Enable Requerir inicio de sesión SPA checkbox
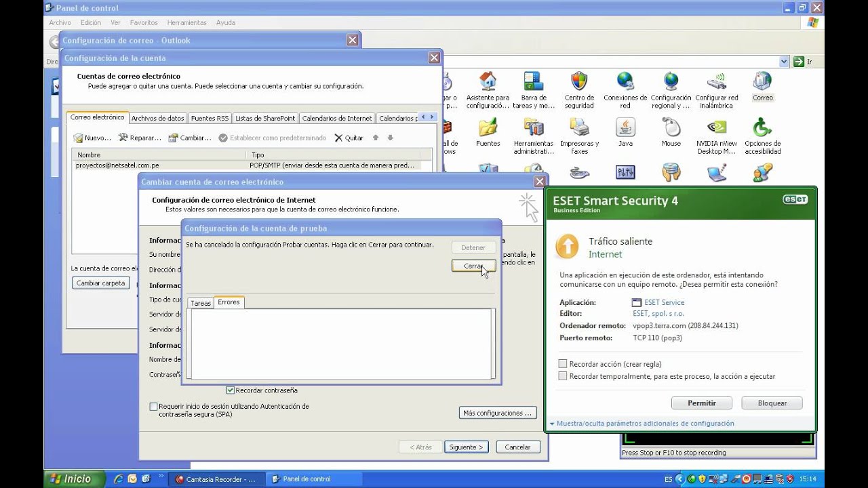Screen dimensions: 868x488 coord(153,407)
